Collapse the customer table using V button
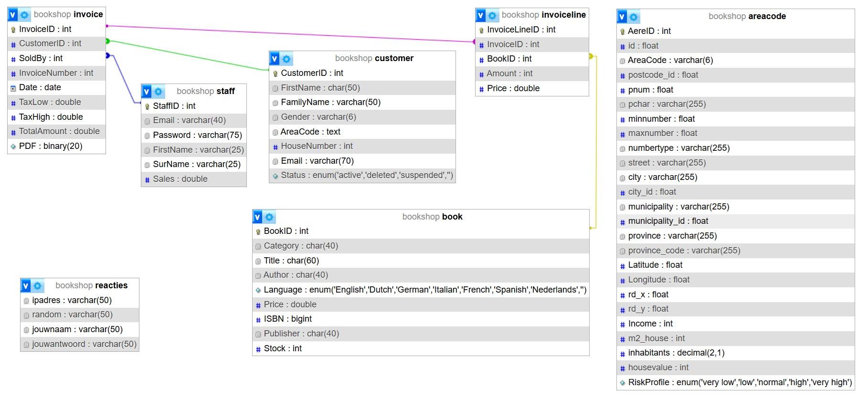The image size is (868, 399). point(275,59)
